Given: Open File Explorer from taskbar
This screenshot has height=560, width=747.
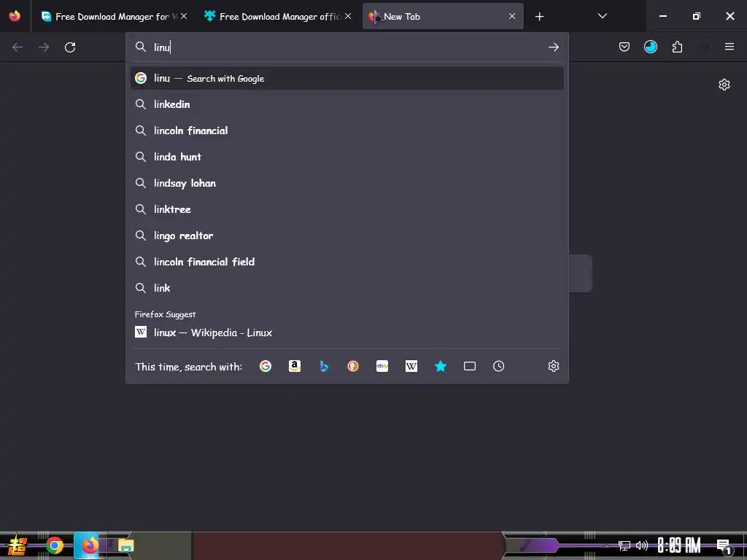Looking at the screenshot, I should 125,545.
